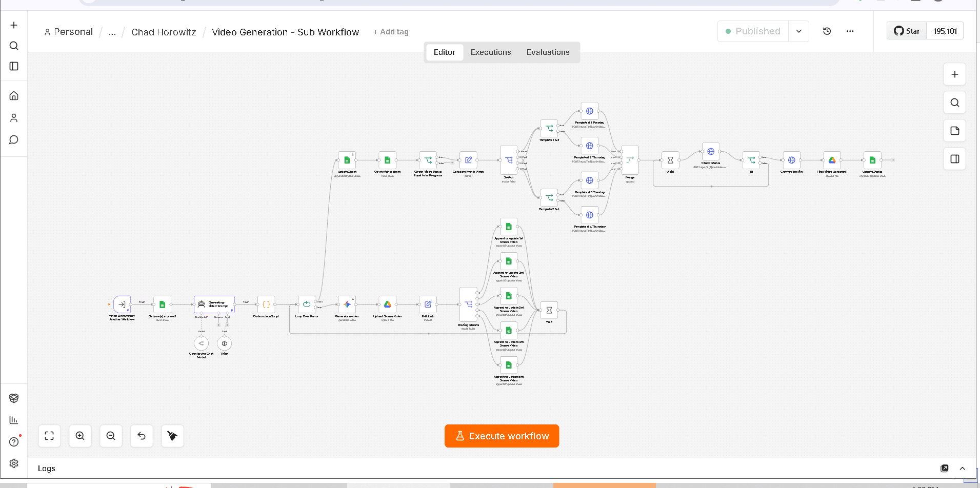Open sidebar search
The image size is (980, 488).
click(x=14, y=46)
